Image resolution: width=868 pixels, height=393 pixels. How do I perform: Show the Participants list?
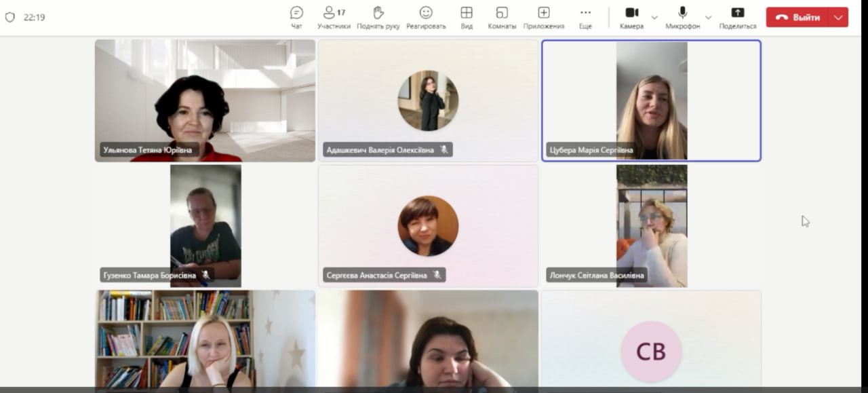click(334, 17)
